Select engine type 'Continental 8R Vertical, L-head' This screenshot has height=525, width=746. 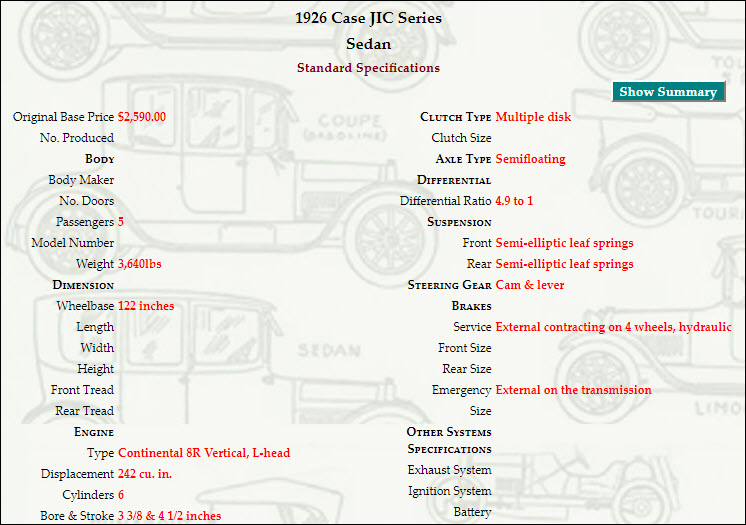[x=204, y=453]
